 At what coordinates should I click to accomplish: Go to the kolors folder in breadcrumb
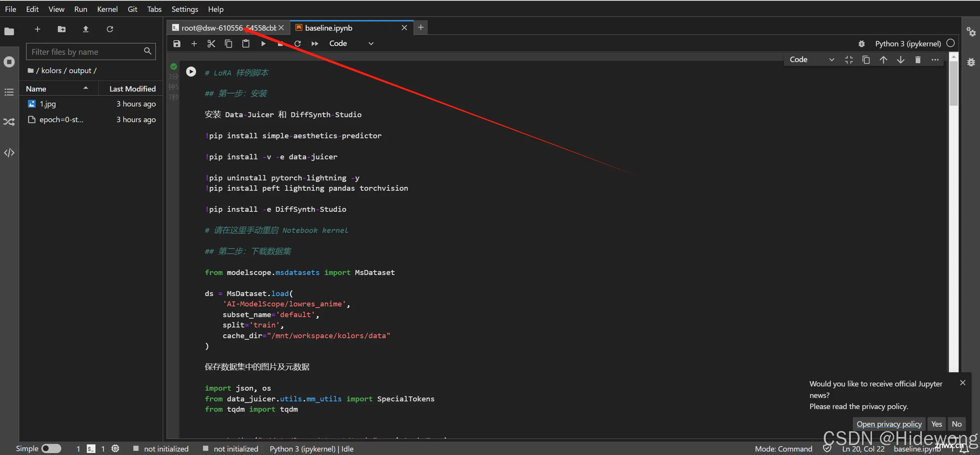[51, 70]
